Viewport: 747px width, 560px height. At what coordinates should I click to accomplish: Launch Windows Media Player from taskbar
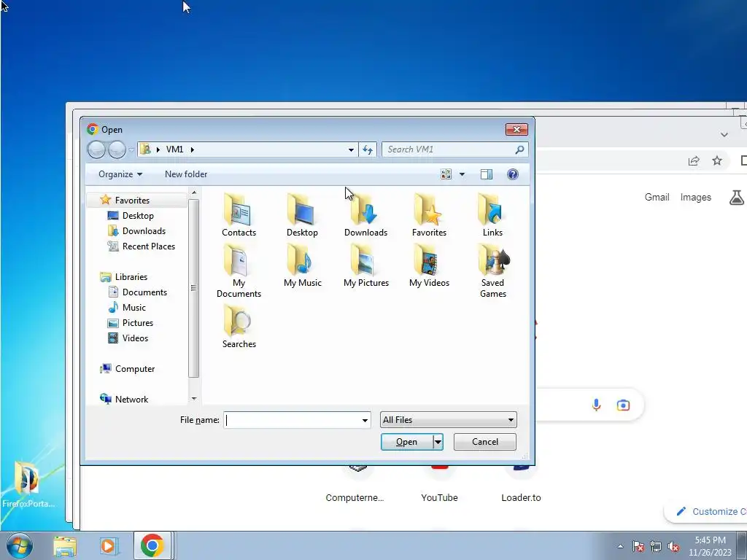(108, 545)
